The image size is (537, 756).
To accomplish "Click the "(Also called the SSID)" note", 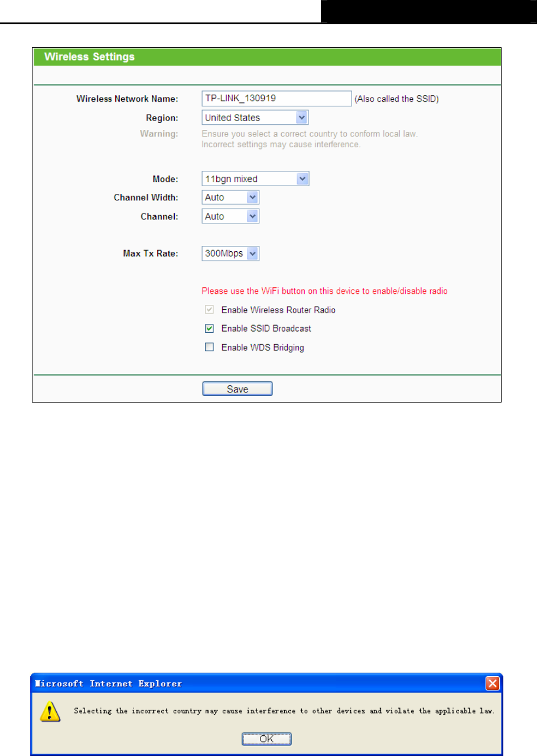I will [x=396, y=99].
